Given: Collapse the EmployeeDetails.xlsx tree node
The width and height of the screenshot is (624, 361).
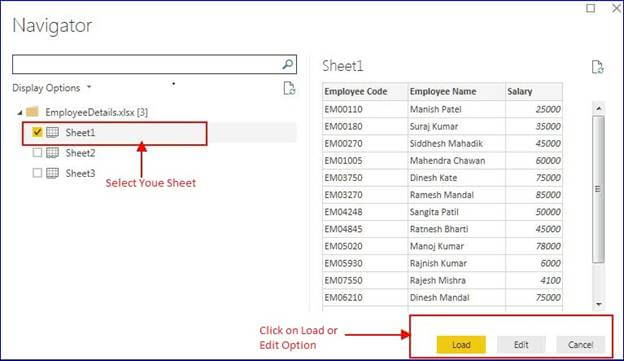Looking at the screenshot, I should pyautogui.click(x=20, y=113).
